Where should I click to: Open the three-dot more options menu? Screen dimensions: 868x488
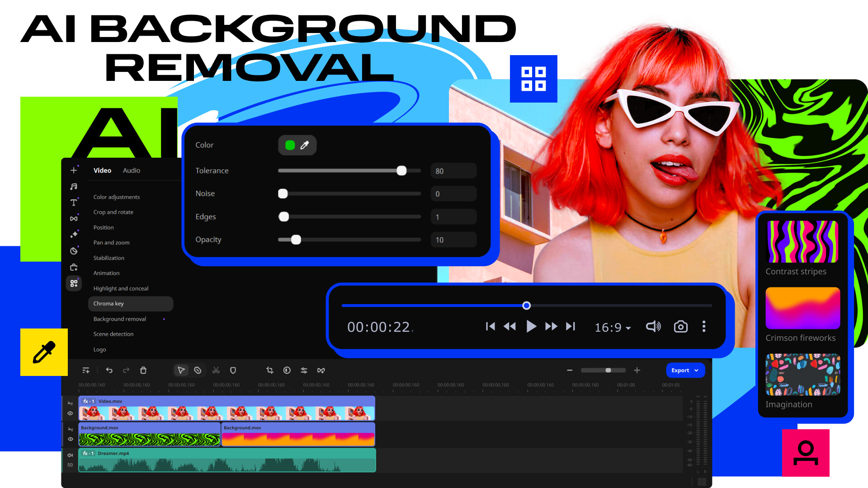(704, 326)
